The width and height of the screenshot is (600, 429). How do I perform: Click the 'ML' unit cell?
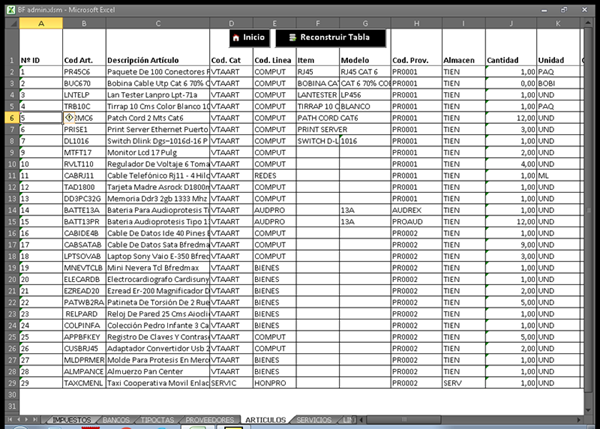(558, 175)
